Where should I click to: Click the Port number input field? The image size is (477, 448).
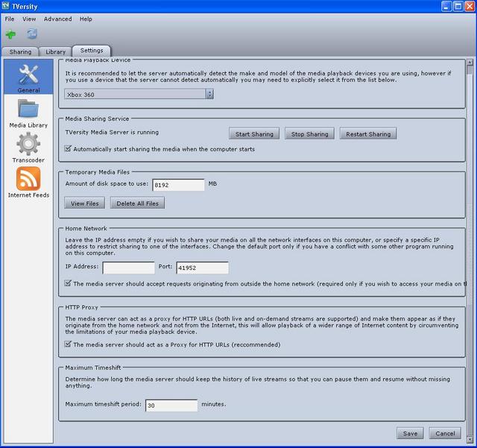[x=202, y=268]
